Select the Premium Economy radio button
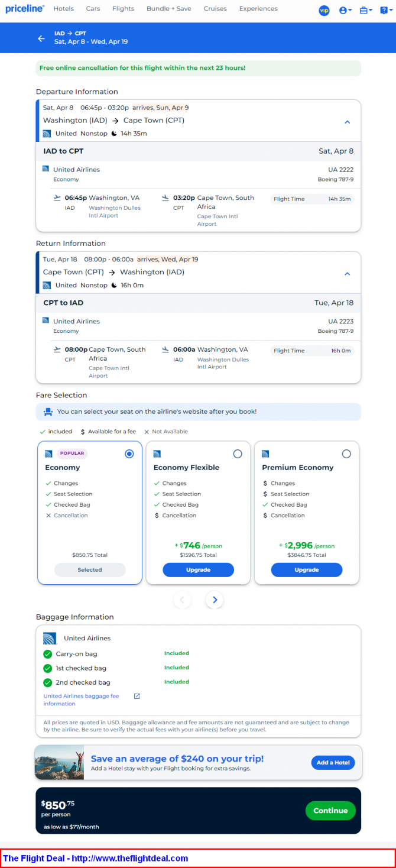 pyautogui.click(x=346, y=454)
